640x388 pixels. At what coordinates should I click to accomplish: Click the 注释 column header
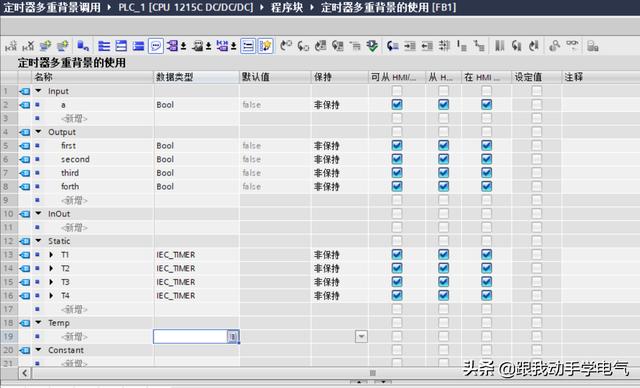(601, 77)
